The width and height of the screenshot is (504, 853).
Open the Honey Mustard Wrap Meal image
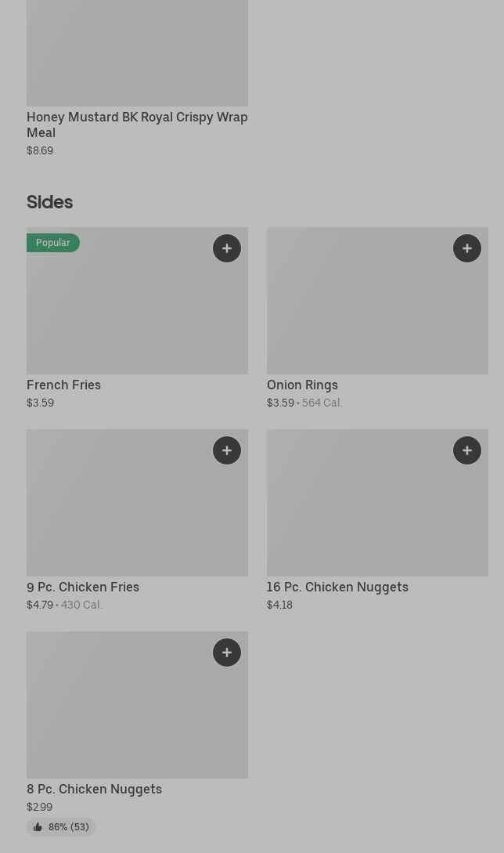click(x=137, y=53)
